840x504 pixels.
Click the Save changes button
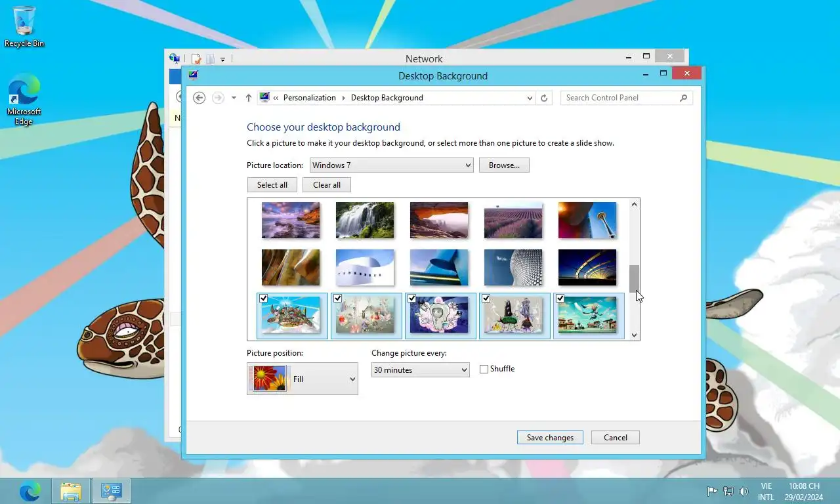[550, 438]
